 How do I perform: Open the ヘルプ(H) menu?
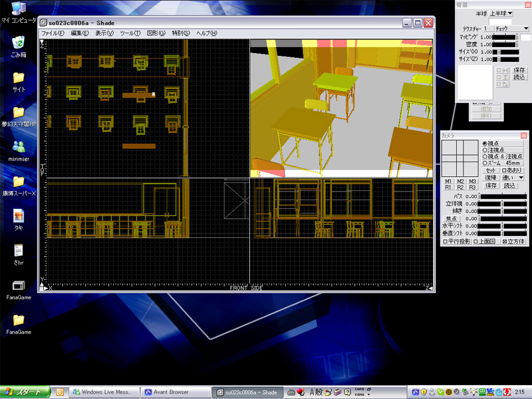[207, 33]
